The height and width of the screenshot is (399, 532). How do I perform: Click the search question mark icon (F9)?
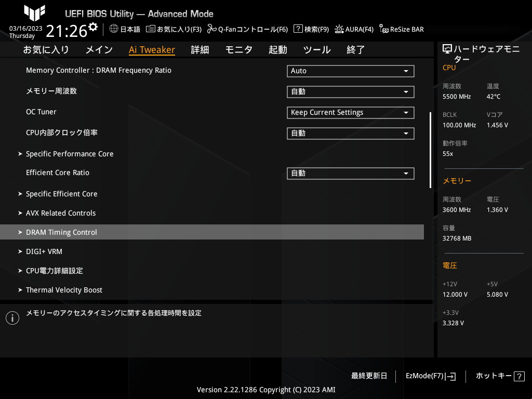(x=298, y=29)
